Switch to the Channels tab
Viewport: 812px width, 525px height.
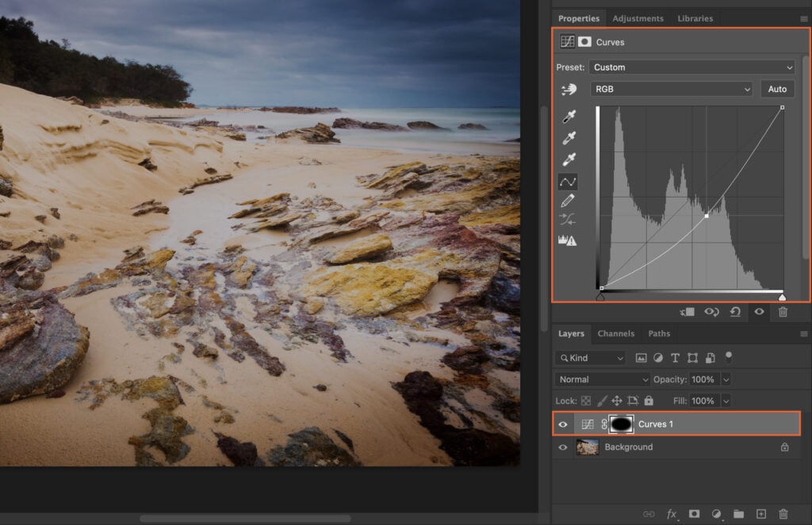pyautogui.click(x=616, y=333)
